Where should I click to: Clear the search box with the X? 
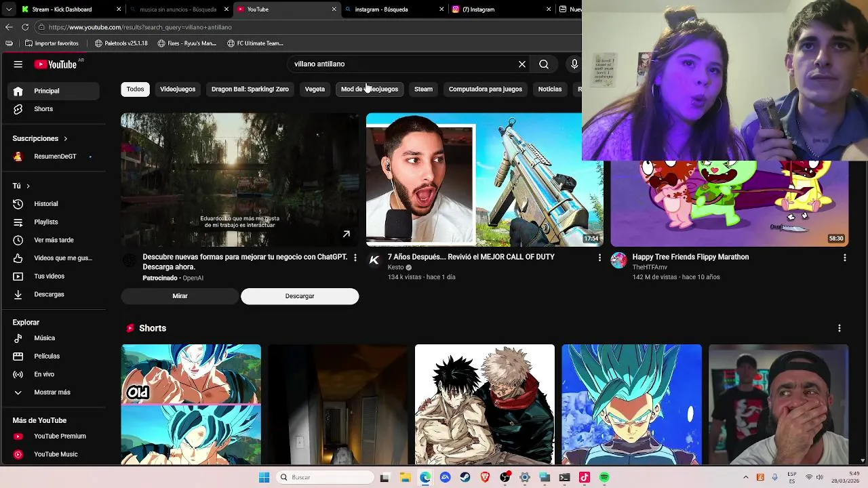522,64
